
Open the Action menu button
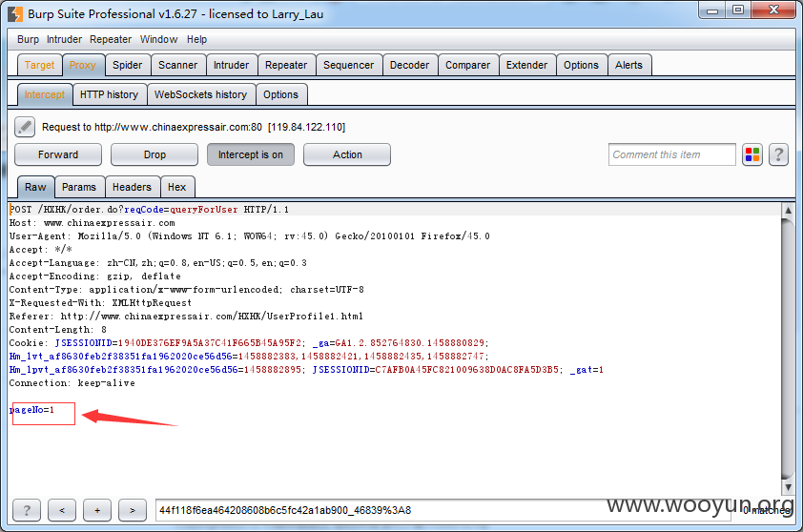347,154
